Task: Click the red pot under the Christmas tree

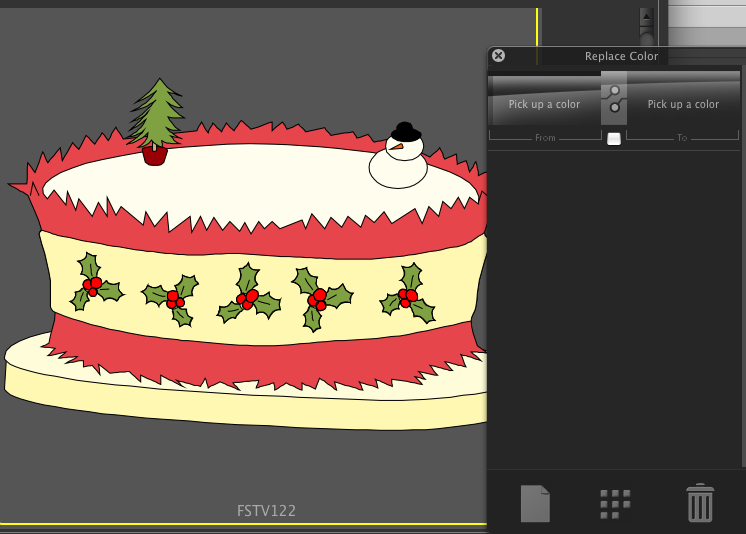Action: pyautogui.click(x=154, y=155)
